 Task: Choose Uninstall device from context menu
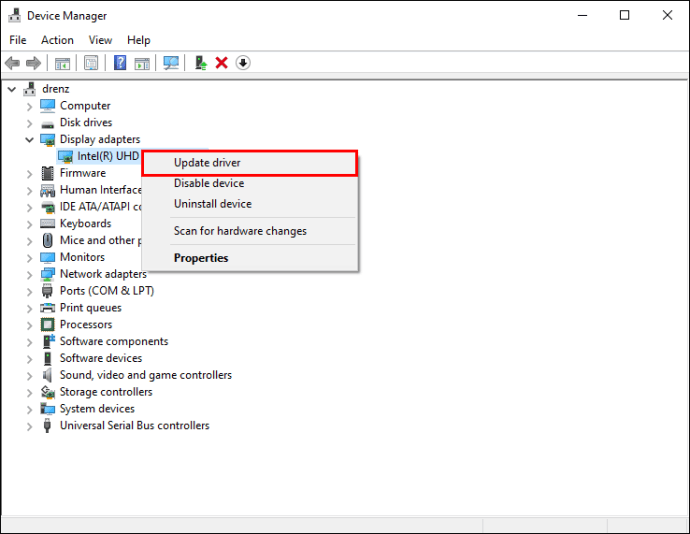pyautogui.click(x=250, y=204)
